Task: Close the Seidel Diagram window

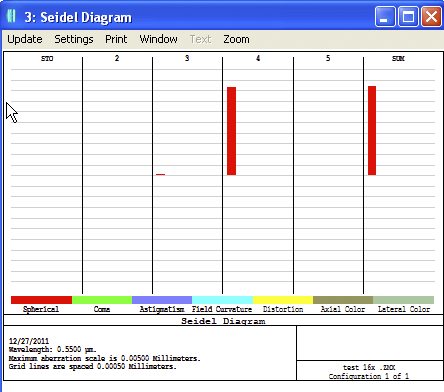Action: click(431, 16)
